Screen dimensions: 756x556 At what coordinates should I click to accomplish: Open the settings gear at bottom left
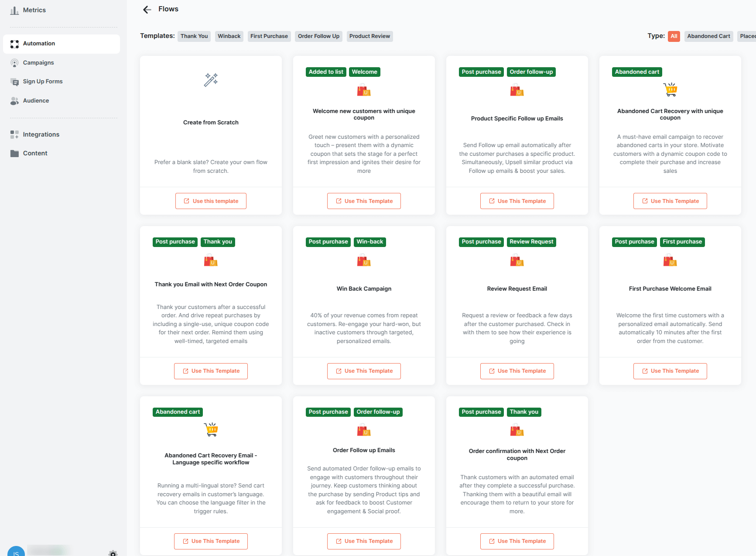[x=113, y=553]
